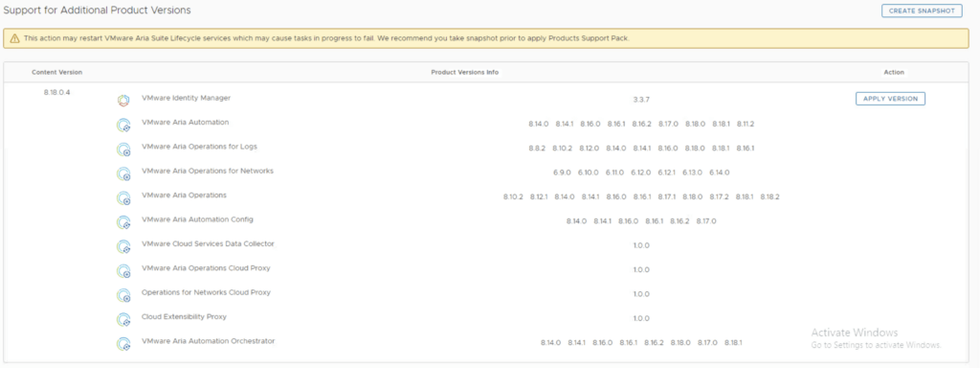The width and height of the screenshot is (980, 368).
Task: Click the Apply Version button
Action: point(890,99)
